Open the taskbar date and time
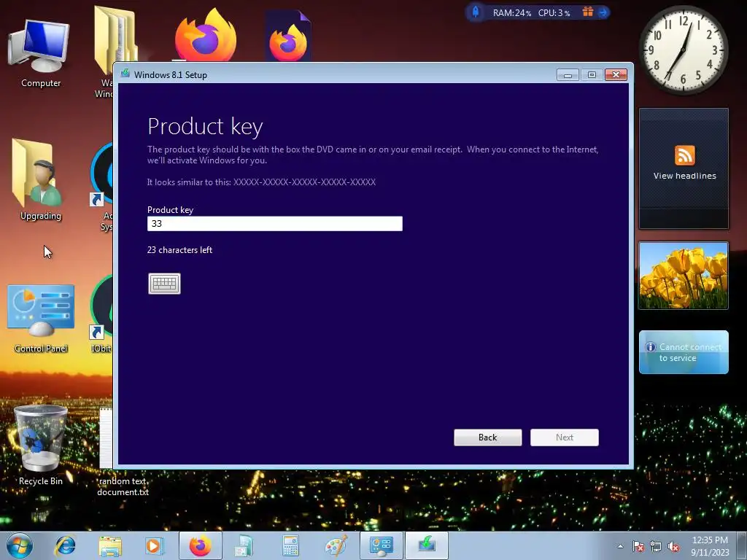This screenshot has height=560, width=747. click(x=710, y=546)
